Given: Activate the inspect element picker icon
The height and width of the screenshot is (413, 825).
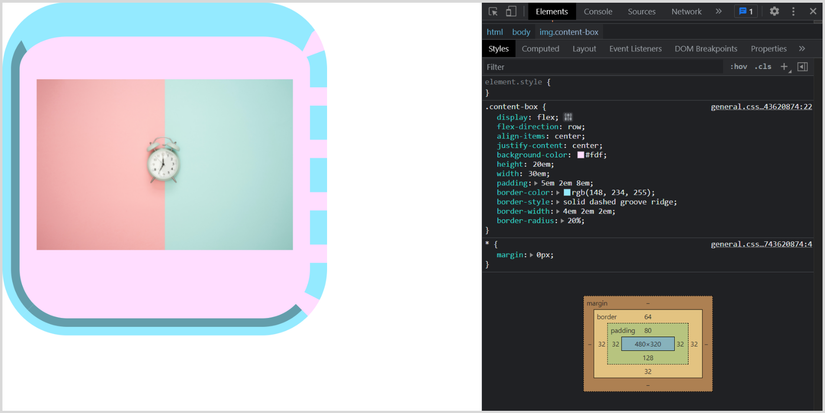Looking at the screenshot, I should click(x=493, y=12).
